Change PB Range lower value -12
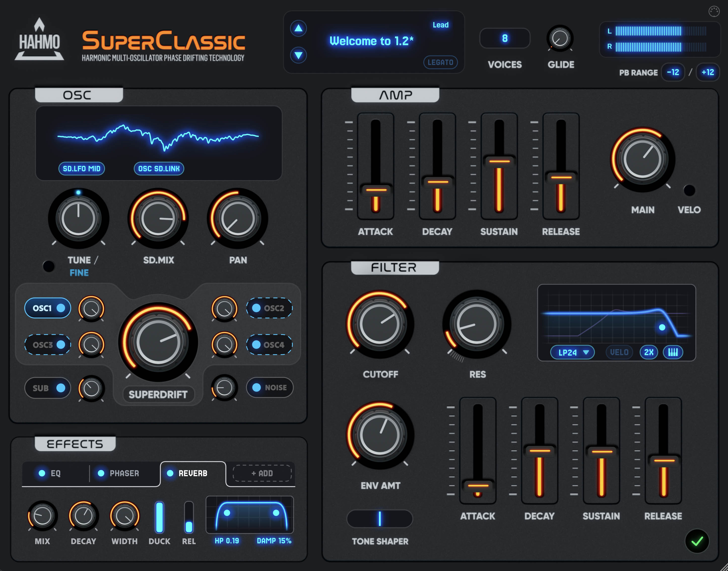Viewport: 728px width, 571px height. pos(673,72)
